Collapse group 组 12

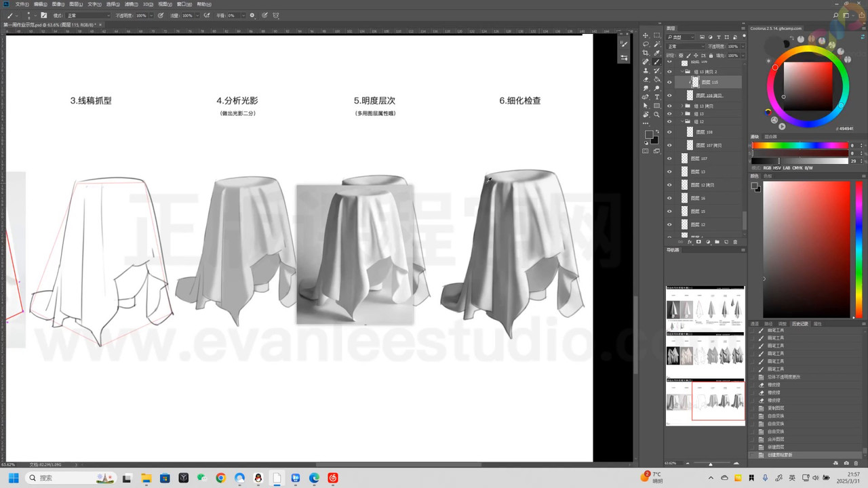[682, 121]
